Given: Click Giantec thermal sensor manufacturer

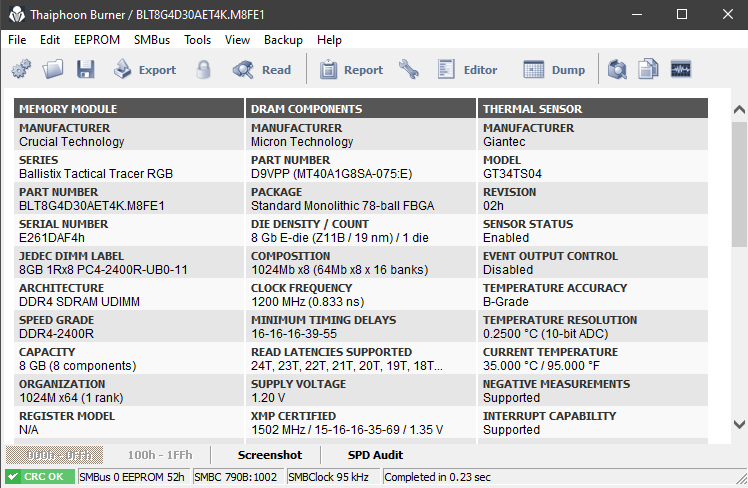Looking at the screenshot, I should [504, 142].
